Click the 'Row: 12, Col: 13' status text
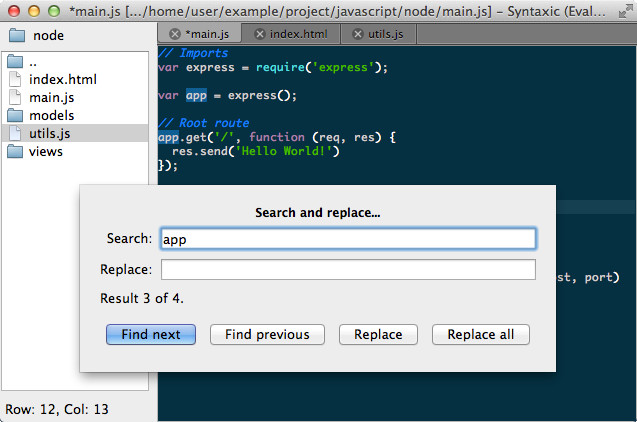The width and height of the screenshot is (637, 422). [57, 409]
